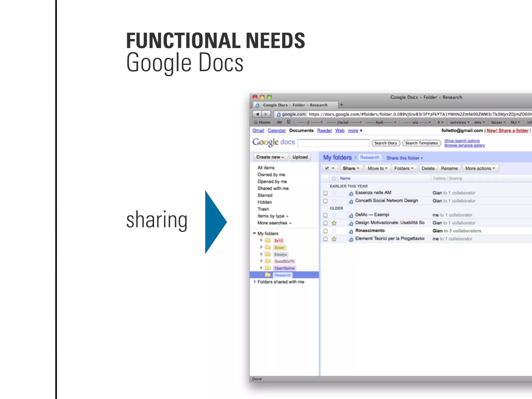Viewport: 532px width, 399px height.
Task: Click the docs search input field
Action: (x=333, y=143)
